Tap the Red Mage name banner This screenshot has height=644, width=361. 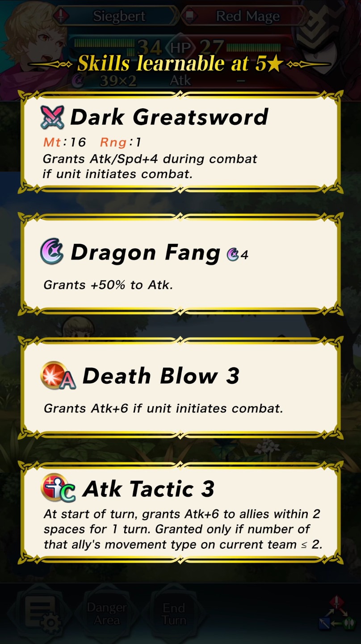[x=246, y=16]
